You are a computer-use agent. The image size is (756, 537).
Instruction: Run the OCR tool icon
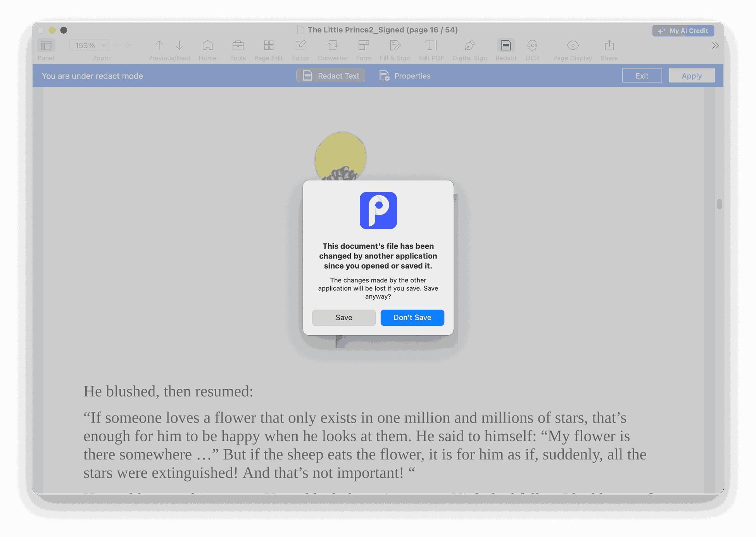(x=532, y=45)
